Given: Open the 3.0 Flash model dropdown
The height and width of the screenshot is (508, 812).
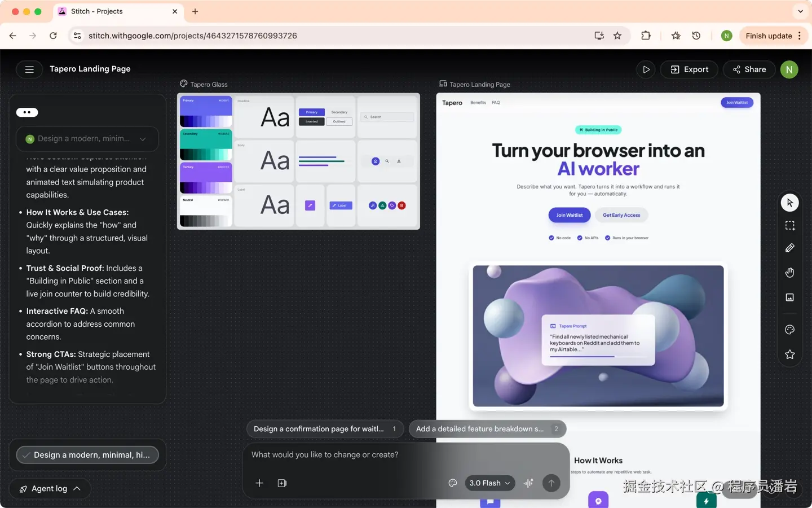Looking at the screenshot, I should (490, 483).
